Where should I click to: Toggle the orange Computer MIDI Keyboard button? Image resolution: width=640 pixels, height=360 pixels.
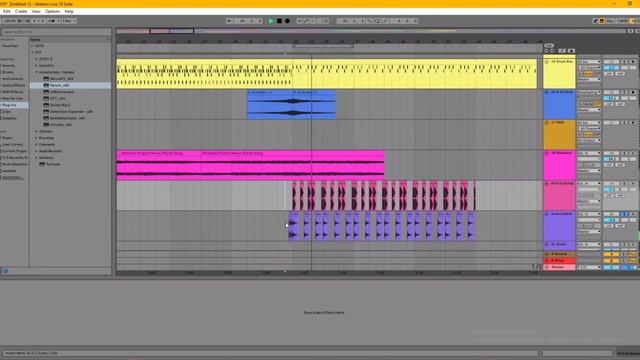coord(602,21)
